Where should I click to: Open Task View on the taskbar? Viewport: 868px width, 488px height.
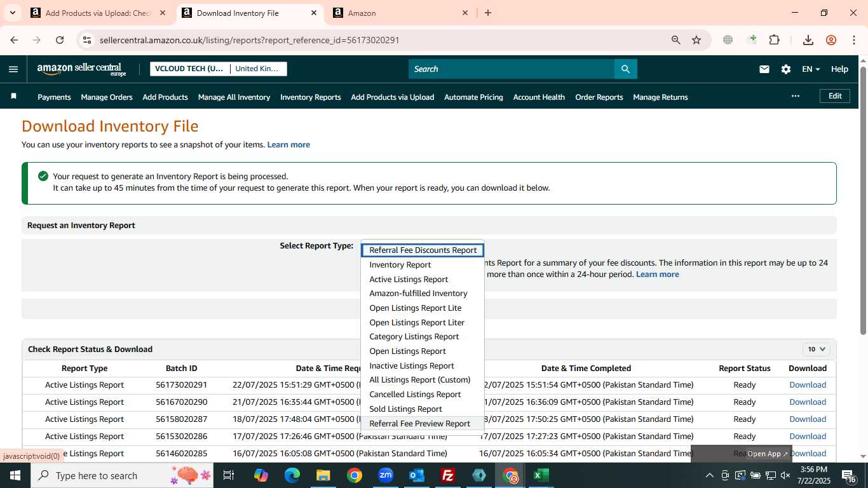tap(229, 475)
